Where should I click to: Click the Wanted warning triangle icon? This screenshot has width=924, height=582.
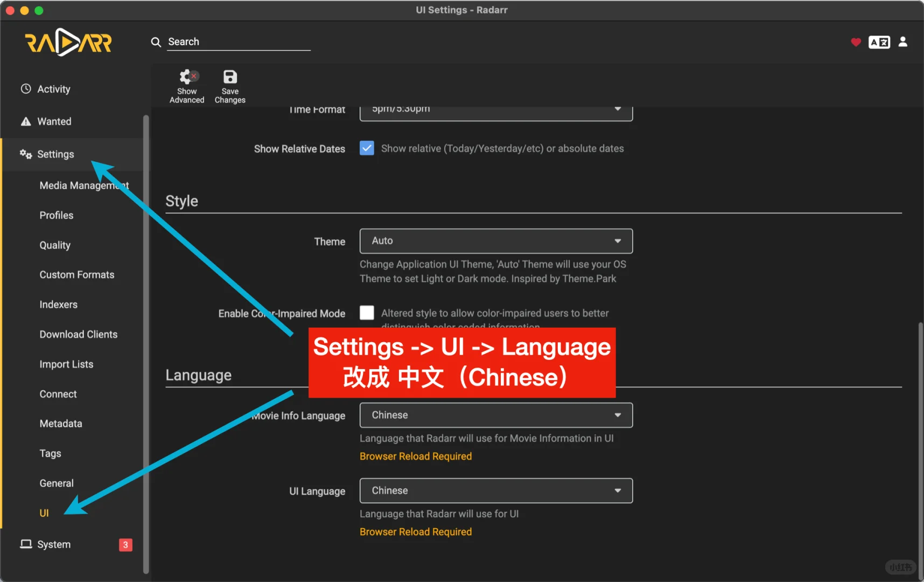click(x=26, y=121)
